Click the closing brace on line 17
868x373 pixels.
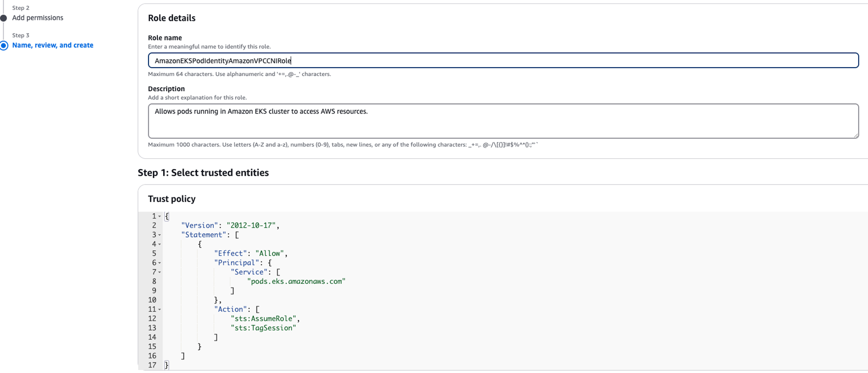click(x=166, y=365)
